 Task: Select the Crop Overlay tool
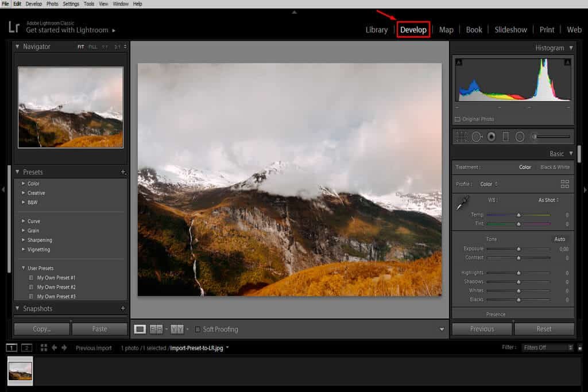[x=461, y=137]
